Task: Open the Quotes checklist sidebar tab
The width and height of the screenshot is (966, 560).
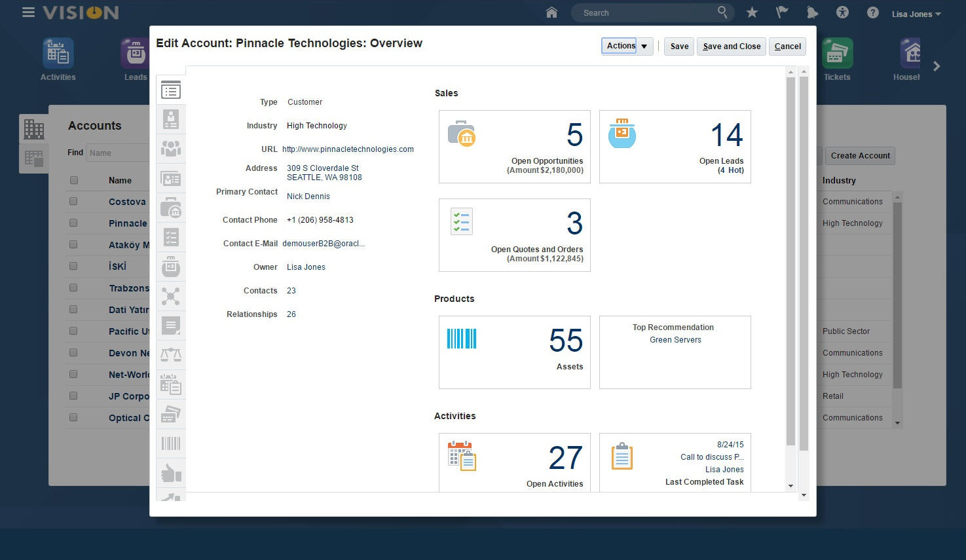Action: [171, 237]
